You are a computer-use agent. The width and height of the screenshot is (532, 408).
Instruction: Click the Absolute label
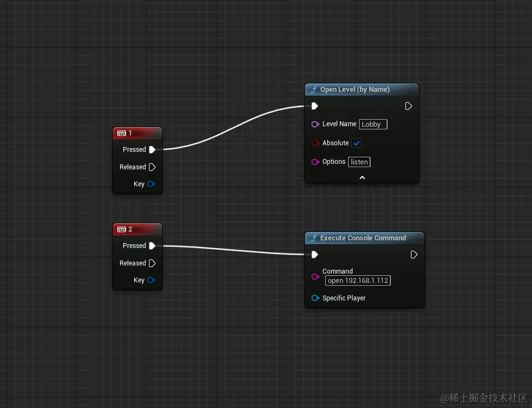click(336, 143)
